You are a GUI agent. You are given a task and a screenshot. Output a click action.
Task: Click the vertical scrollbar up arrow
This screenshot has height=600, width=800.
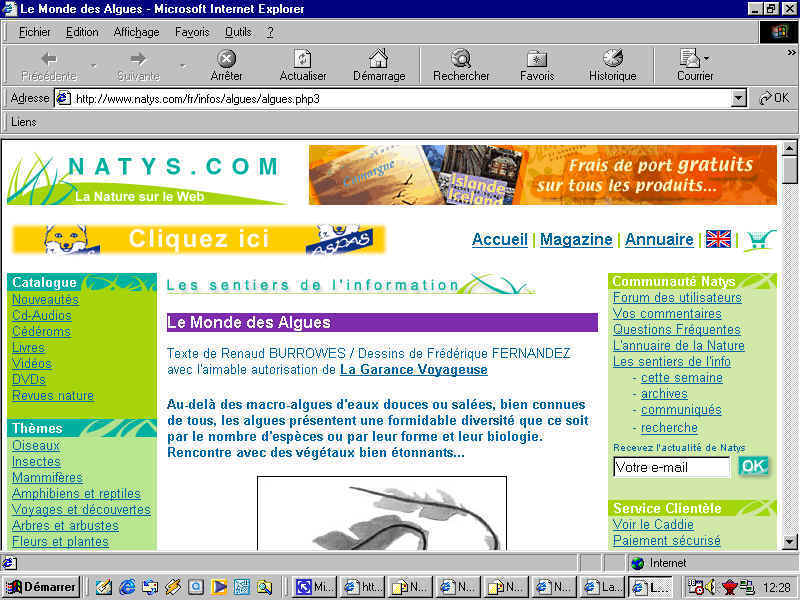789,148
